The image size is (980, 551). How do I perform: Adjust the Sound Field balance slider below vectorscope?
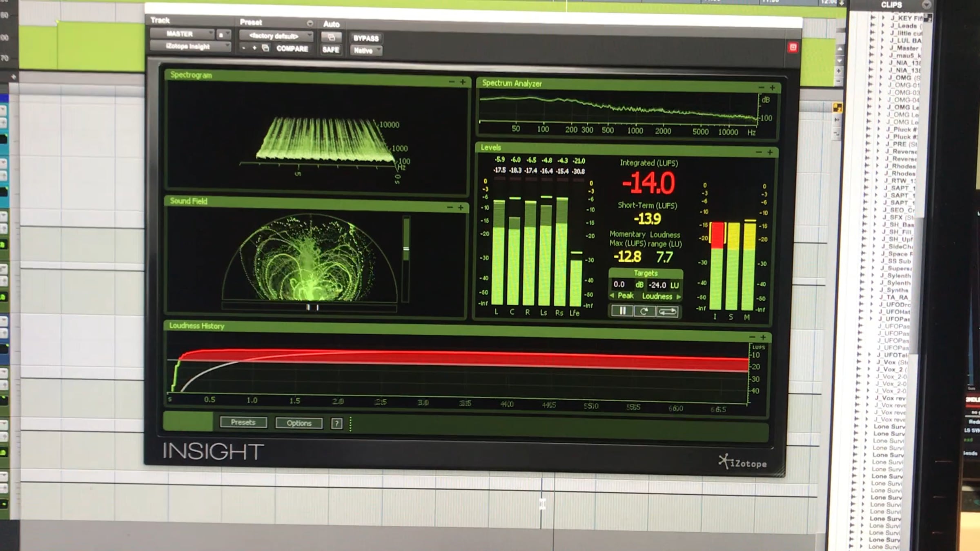point(310,307)
